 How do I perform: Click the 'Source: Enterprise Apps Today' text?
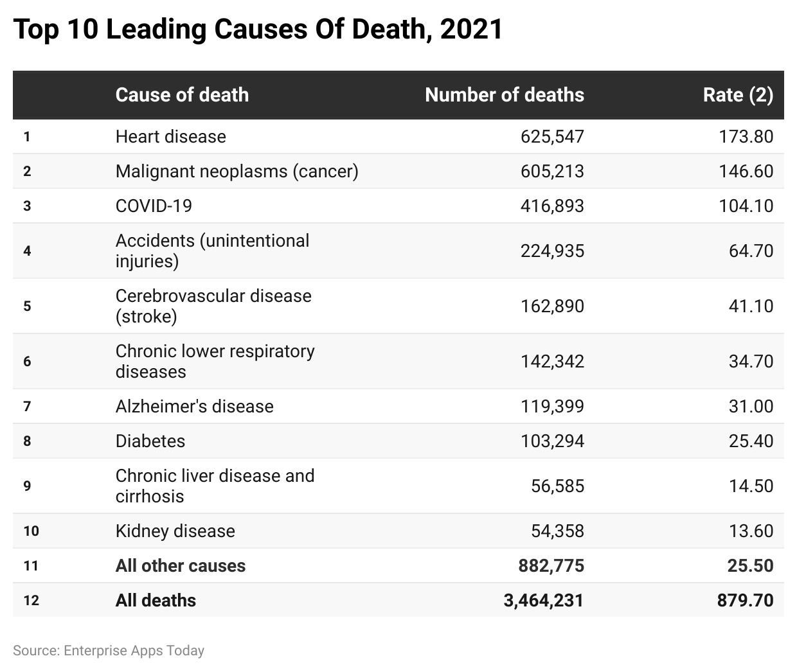(x=109, y=650)
